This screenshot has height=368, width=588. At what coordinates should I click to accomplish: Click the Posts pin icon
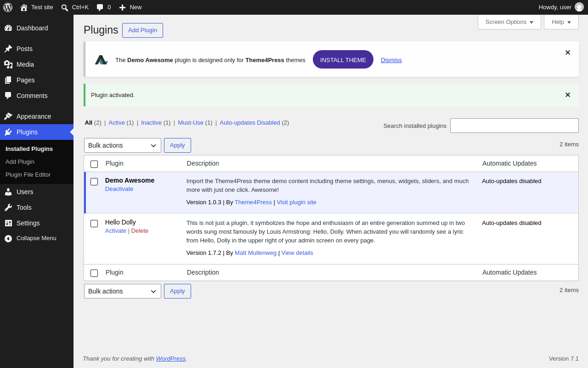(8, 49)
